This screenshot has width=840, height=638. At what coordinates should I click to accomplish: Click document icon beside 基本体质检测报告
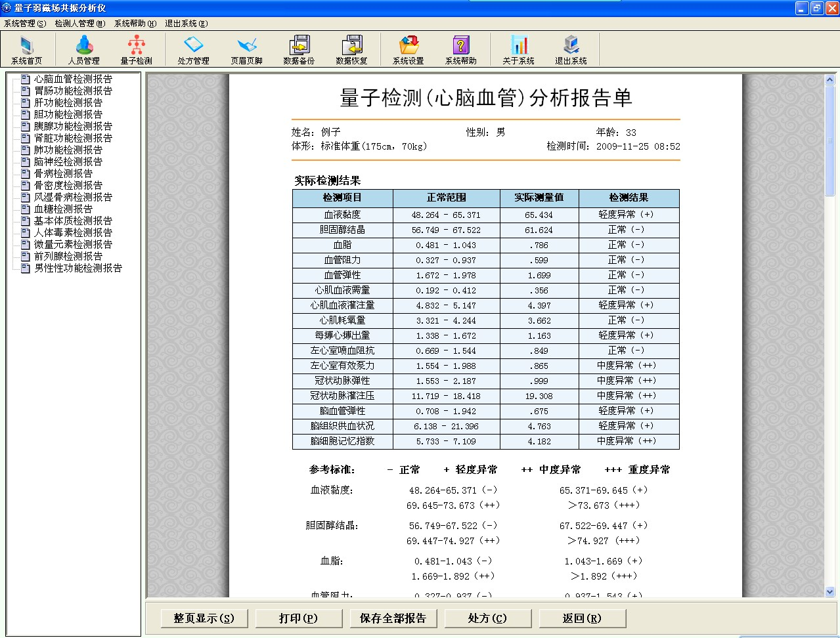click(26, 221)
